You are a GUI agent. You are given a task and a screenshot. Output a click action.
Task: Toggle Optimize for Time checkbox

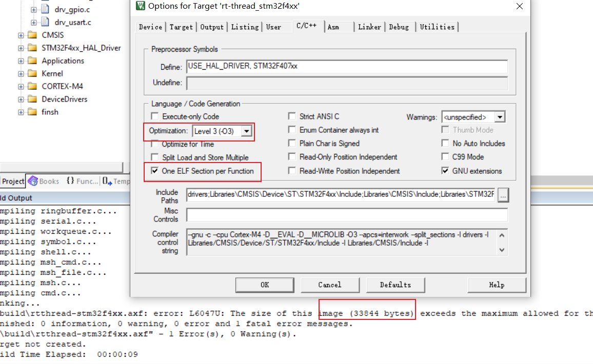point(155,144)
